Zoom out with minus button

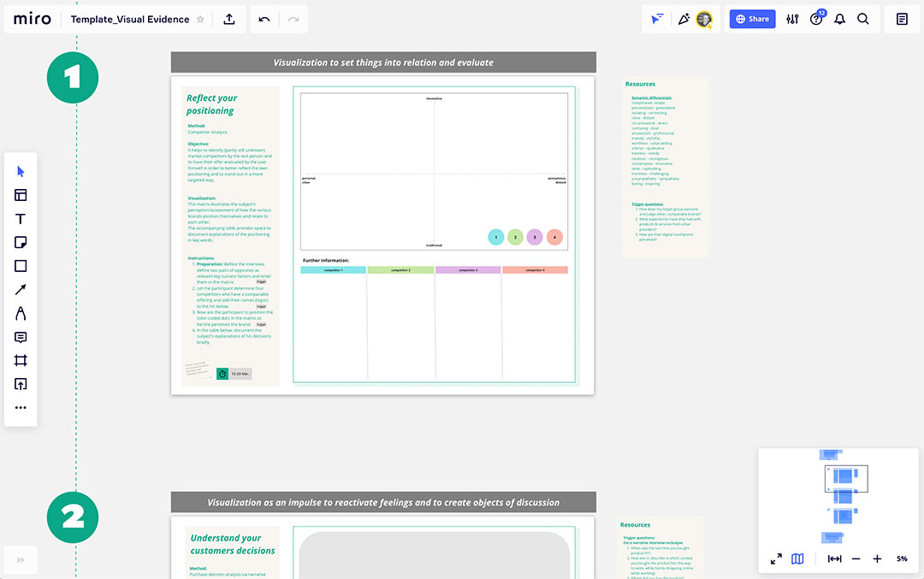click(856, 559)
